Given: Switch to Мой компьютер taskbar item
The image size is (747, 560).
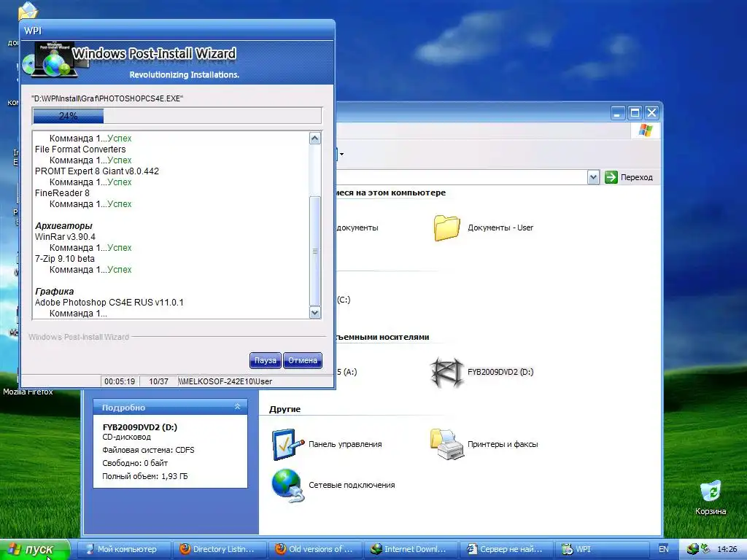Looking at the screenshot, I should coord(123,549).
